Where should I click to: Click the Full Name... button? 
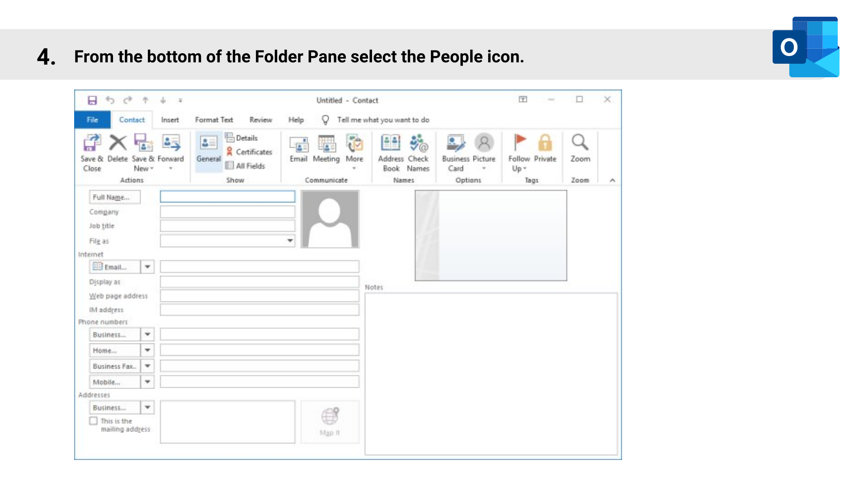(114, 197)
